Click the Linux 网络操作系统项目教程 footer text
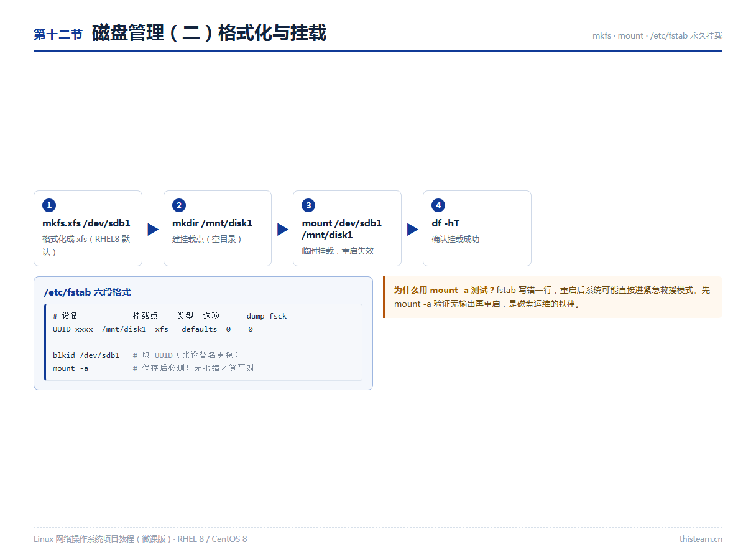 [x=140, y=539]
